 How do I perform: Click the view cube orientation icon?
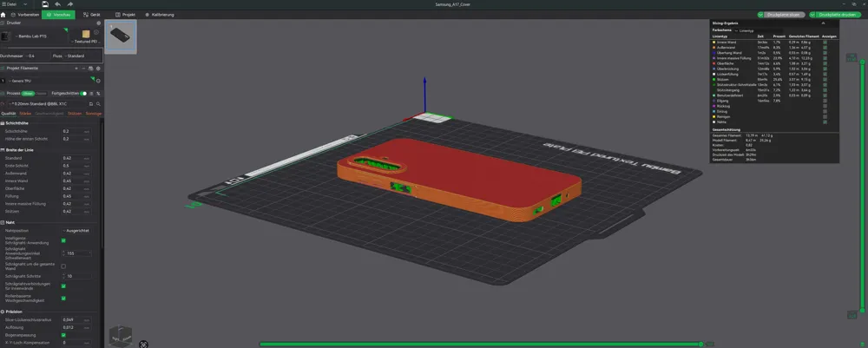[x=120, y=335]
